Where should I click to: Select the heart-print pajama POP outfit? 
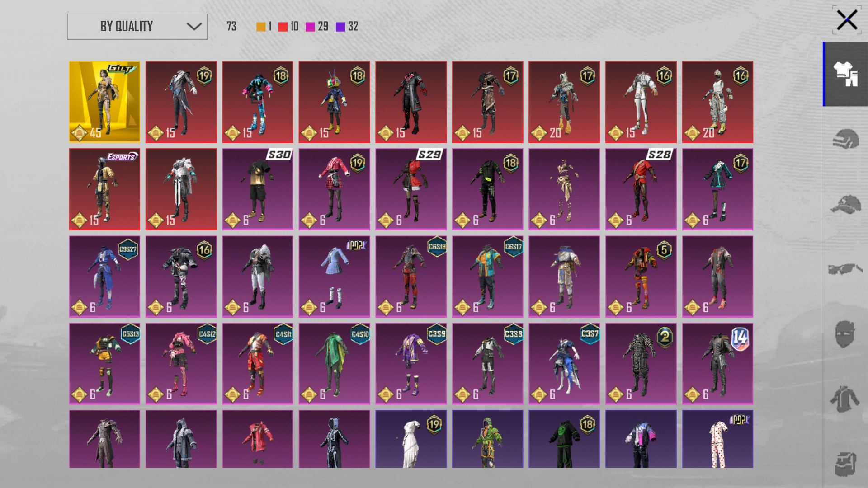coord(718,439)
